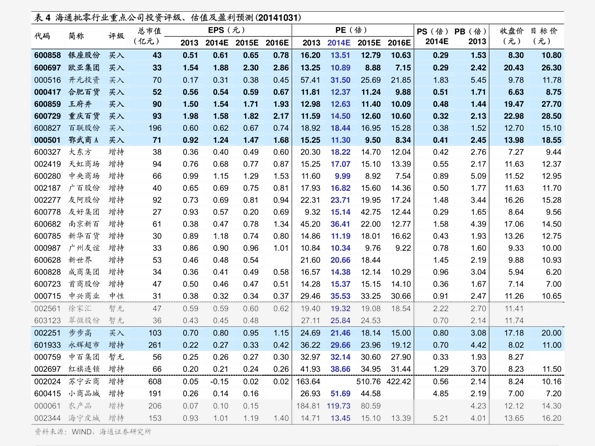Click the table title with date 20141031
This screenshot has width=595, height=446.
168,17
